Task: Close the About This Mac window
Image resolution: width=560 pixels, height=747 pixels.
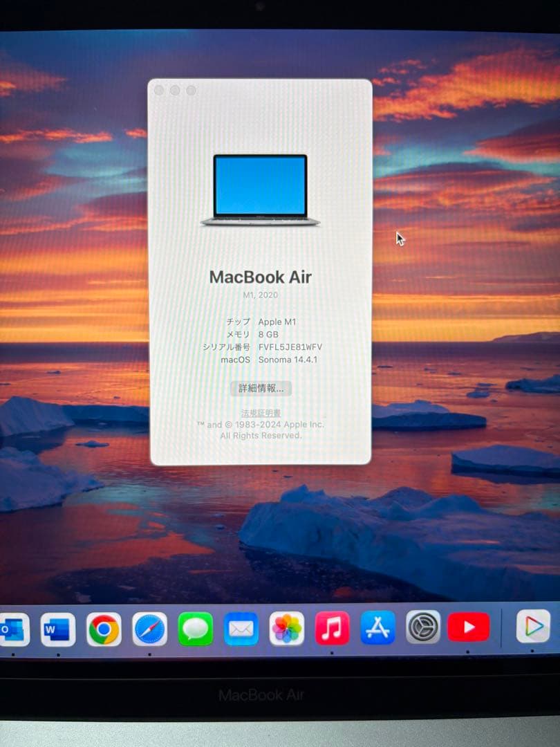Action: (160, 90)
